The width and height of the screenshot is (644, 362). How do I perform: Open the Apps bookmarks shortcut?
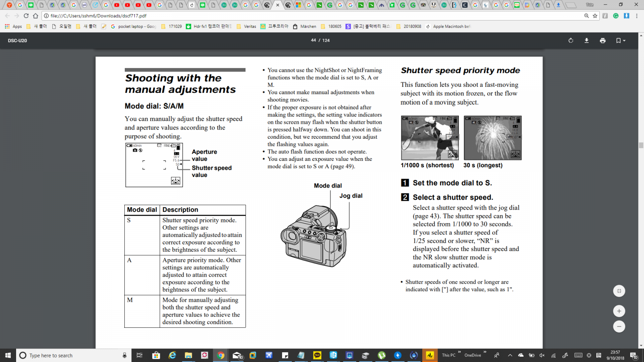tap(13, 27)
